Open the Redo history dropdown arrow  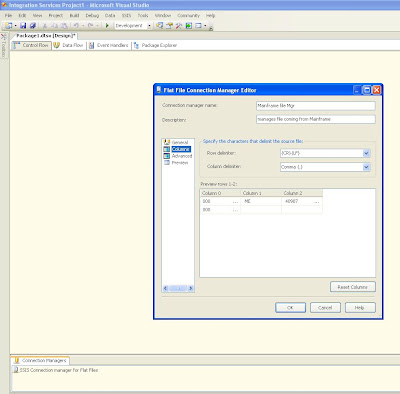[97, 25]
